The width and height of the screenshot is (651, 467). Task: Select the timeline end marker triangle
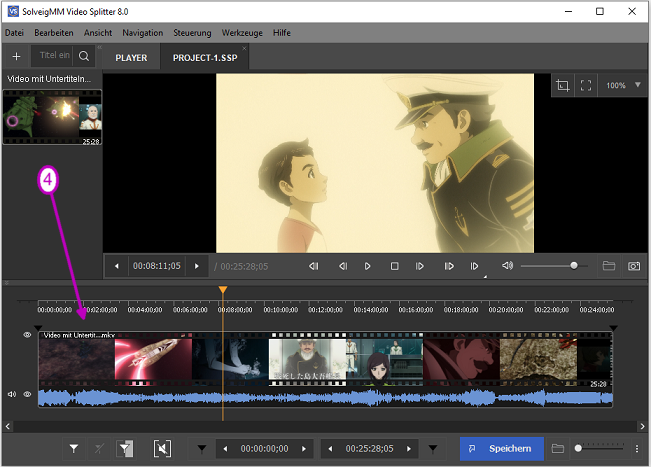coord(613,328)
